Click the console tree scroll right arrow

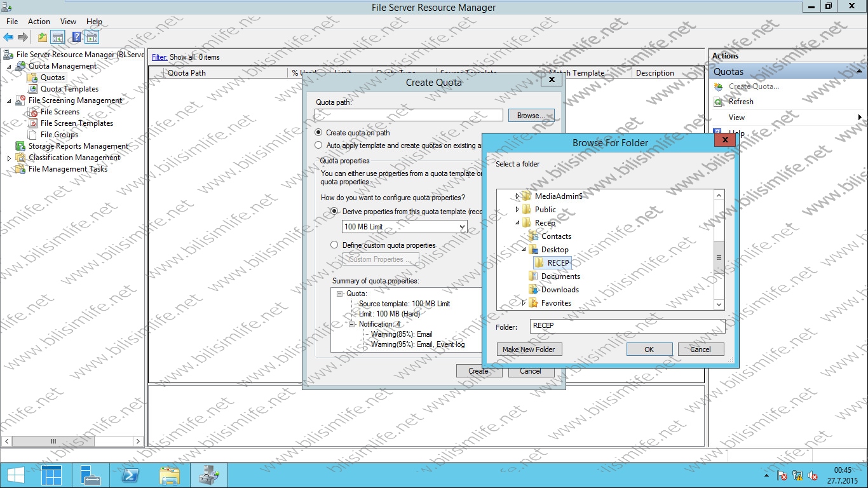(x=139, y=441)
